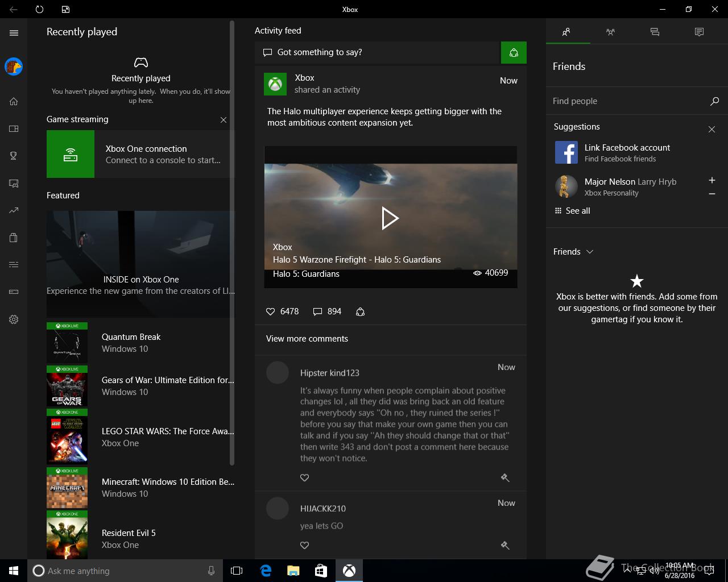Like HIJACKK210's comment
The height and width of the screenshot is (582, 728).
click(305, 546)
